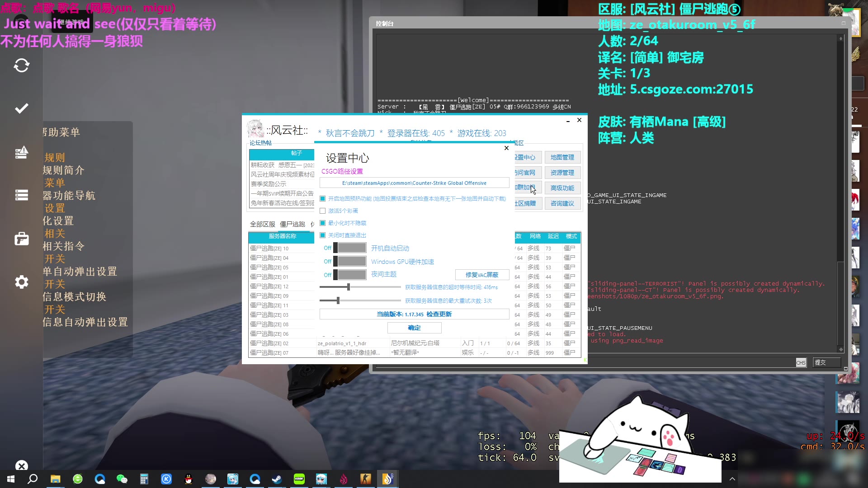The image size is (868, 488).
Task: Open the server list icon in left sidebar
Action: pyautogui.click(x=21, y=195)
